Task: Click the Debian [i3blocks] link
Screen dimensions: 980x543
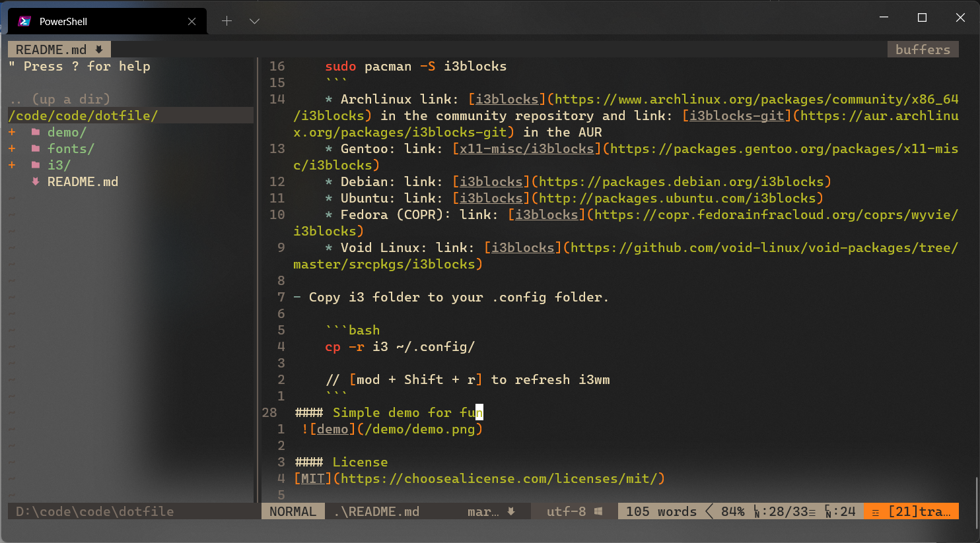Action: [x=491, y=181]
